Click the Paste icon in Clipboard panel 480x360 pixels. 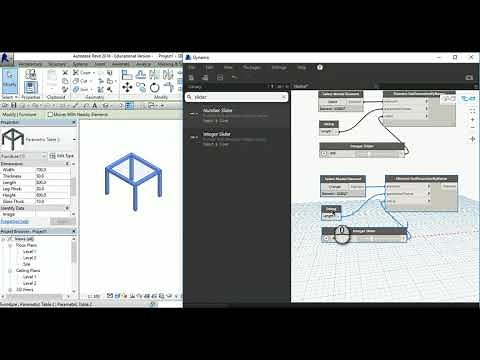click(x=52, y=79)
